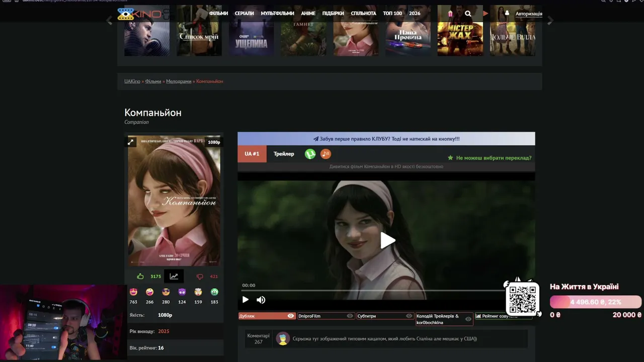
Task: Click the Авторизація login link
Action: click(529, 14)
